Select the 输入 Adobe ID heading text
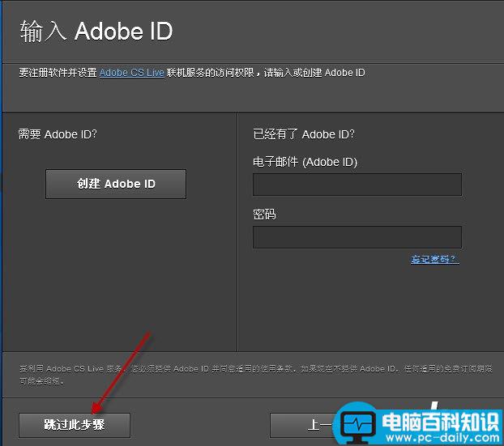This screenshot has width=504, height=446. pyautogui.click(x=96, y=31)
